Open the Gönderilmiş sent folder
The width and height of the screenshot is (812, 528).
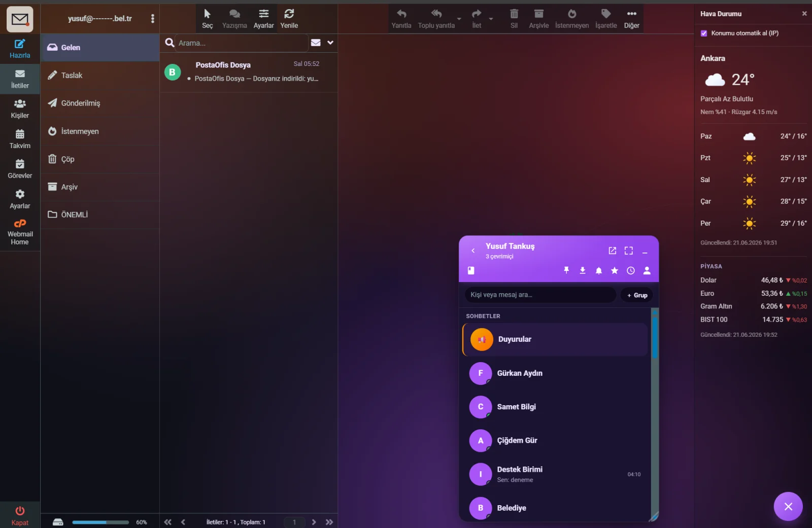pos(100,103)
